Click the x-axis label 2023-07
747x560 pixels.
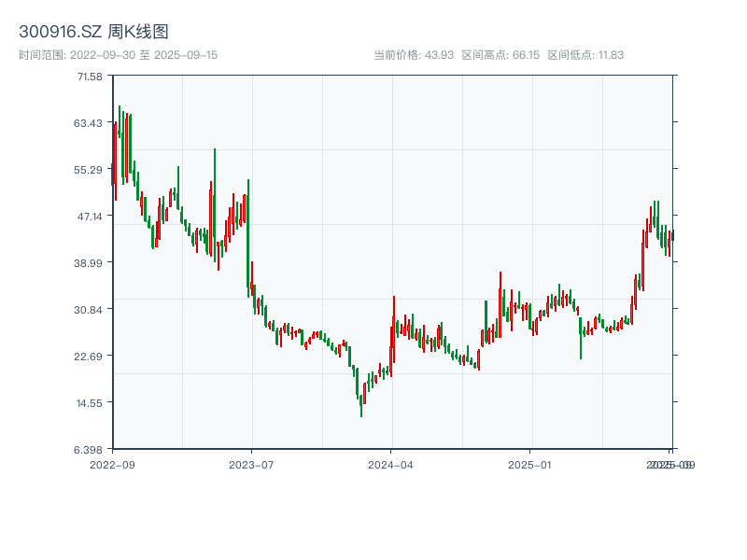coord(251,465)
